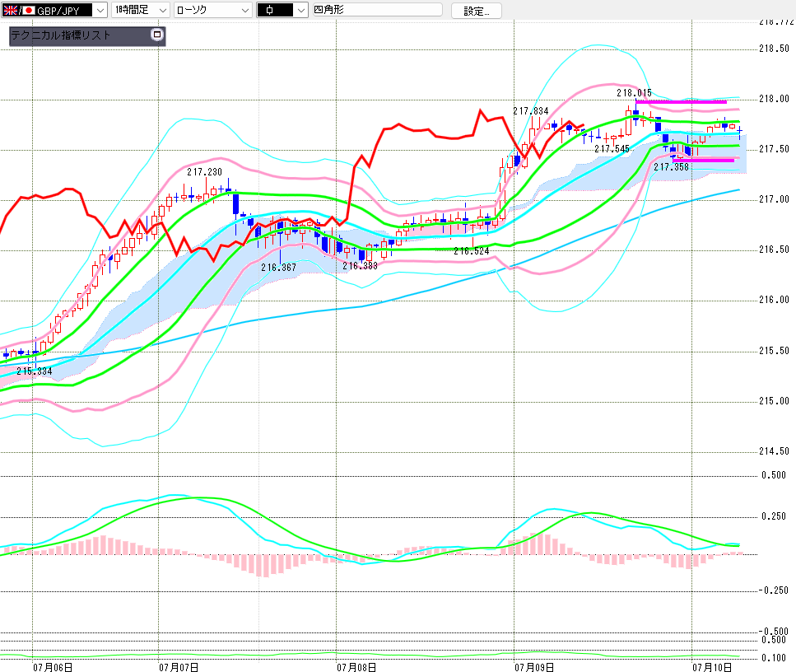Select the 217.230 peak price label
The width and height of the screenshot is (796, 672).
[205, 172]
